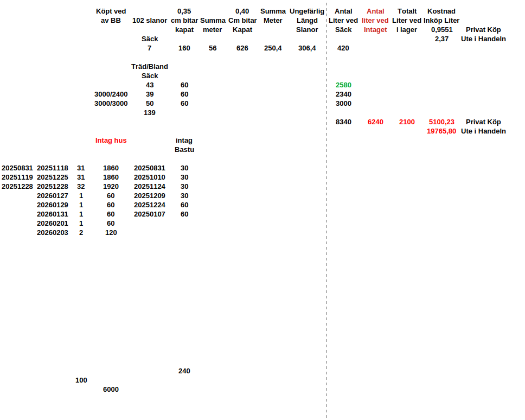Click the red 6240 liters value
The width and height of the screenshot is (525, 420).
pyautogui.click(x=375, y=122)
